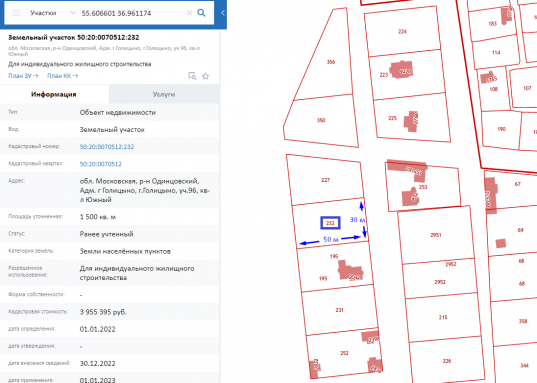Select parcel 350 on the map

point(321,120)
